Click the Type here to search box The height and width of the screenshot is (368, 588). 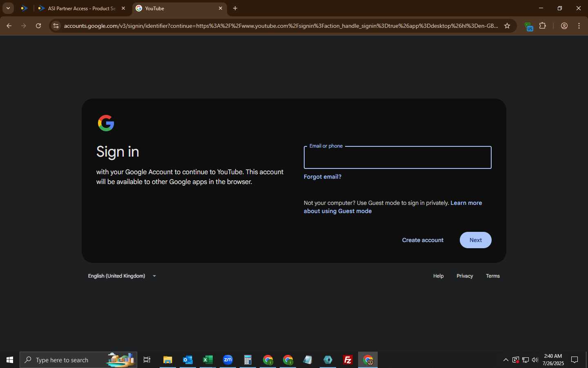[78, 360]
